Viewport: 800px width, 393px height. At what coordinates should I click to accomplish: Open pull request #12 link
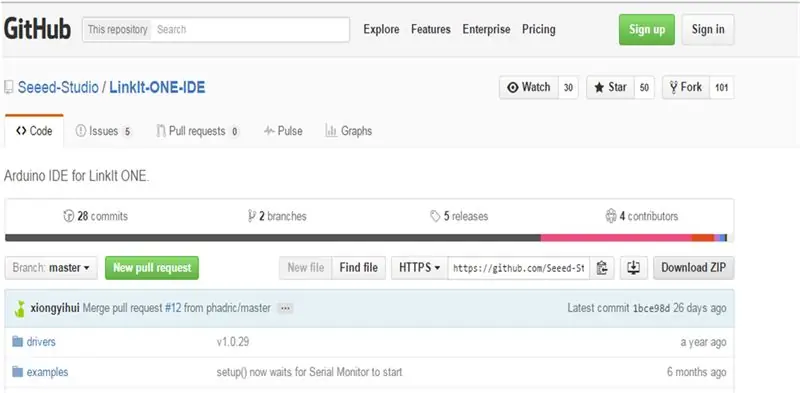pyautogui.click(x=173, y=308)
